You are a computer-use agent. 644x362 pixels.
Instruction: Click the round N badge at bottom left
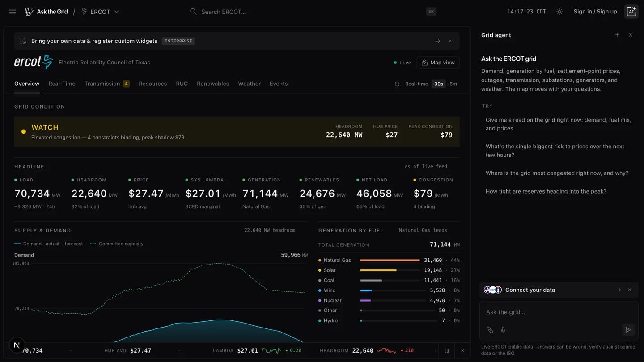click(17, 345)
